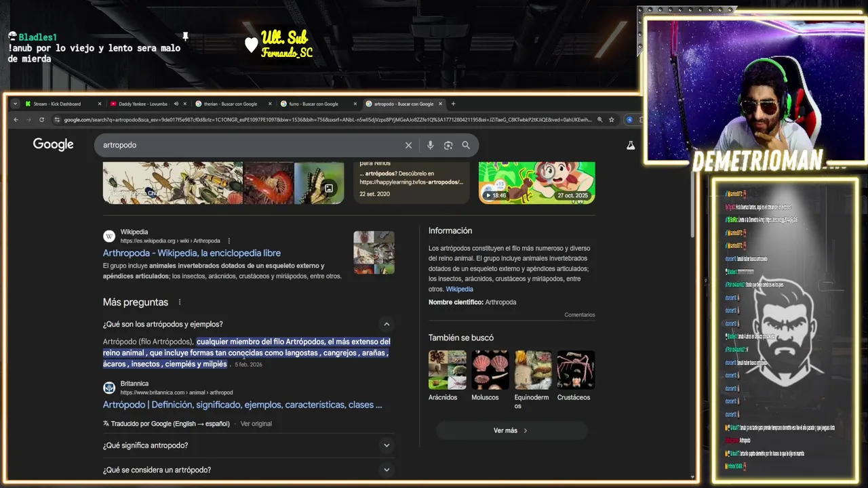Click the Ult. Sub Fernando_SC overlay
This screenshot has width=868, height=488.
(280, 44)
